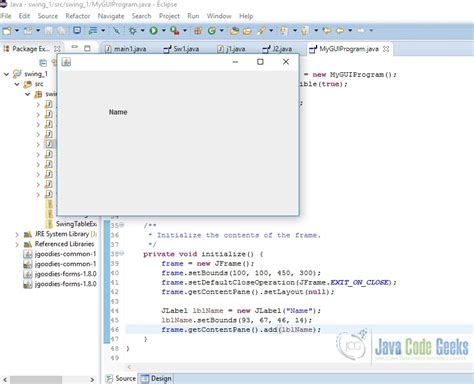Open the Window menu
474x384 pixels.
[x=219, y=16]
